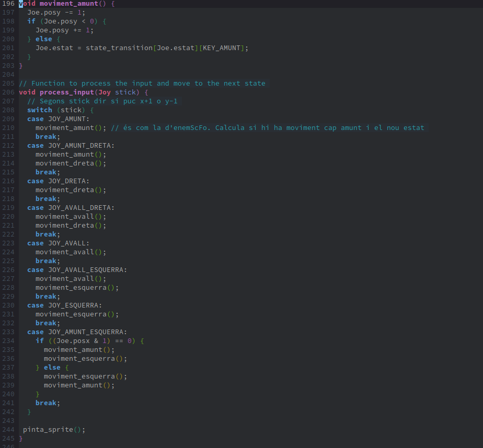Click 'KEY_AMUNT' index in line 201
The height and width of the screenshot is (448, 483).
click(x=222, y=48)
